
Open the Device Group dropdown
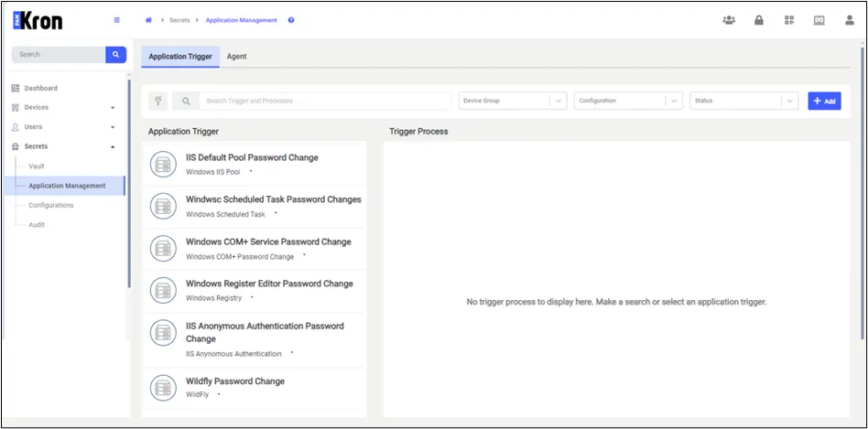pos(513,101)
